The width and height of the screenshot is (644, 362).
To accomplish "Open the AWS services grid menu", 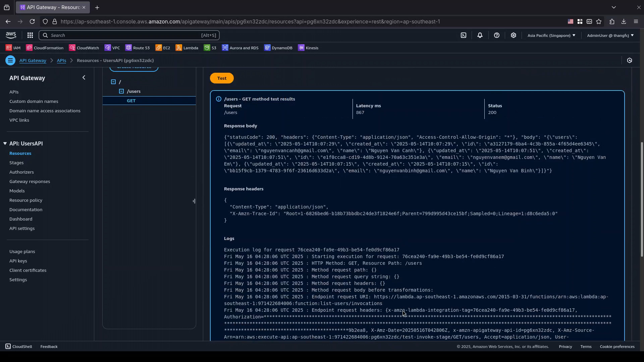I will pyautogui.click(x=30, y=35).
